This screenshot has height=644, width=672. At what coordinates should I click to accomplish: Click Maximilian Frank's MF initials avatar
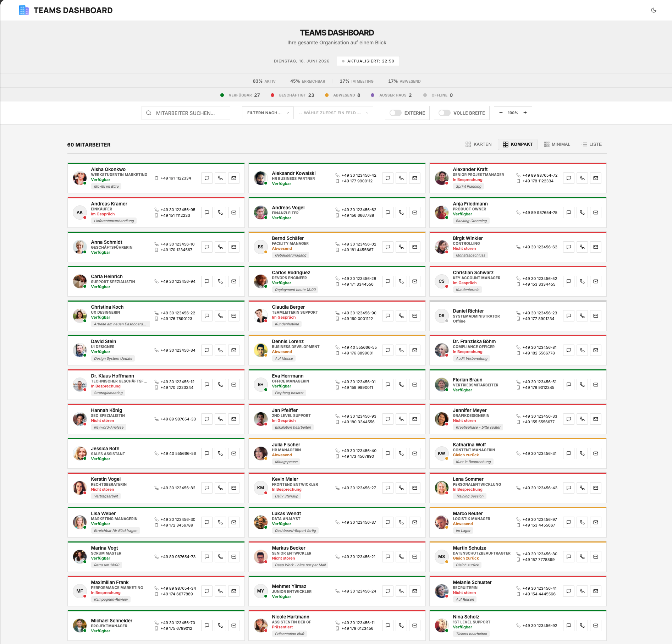[80, 591]
